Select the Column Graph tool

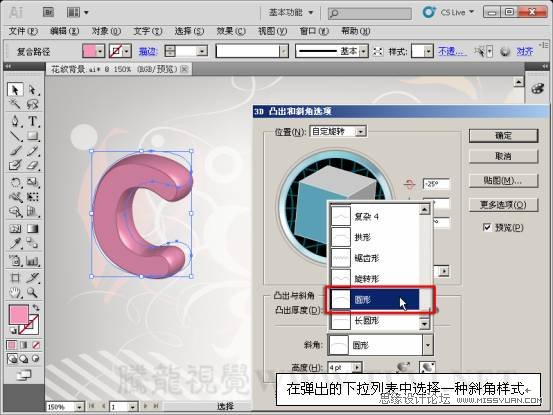coord(32,261)
